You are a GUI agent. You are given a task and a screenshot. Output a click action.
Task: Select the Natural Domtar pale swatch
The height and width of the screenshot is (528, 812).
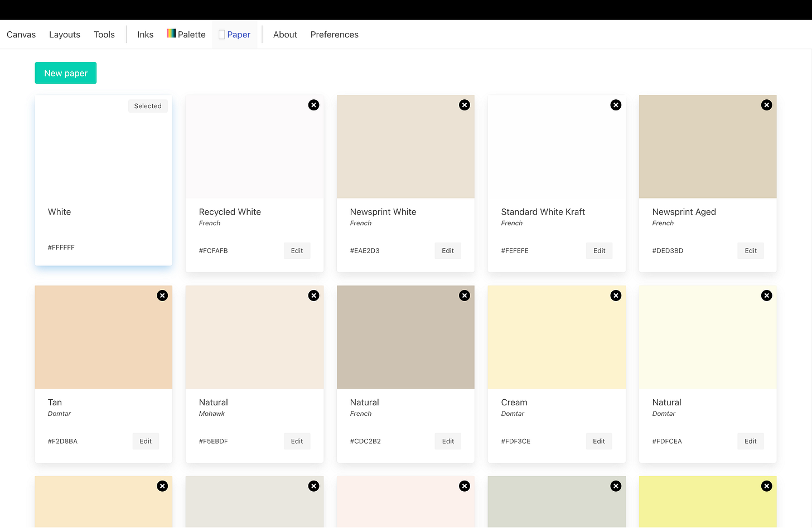[x=708, y=337]
